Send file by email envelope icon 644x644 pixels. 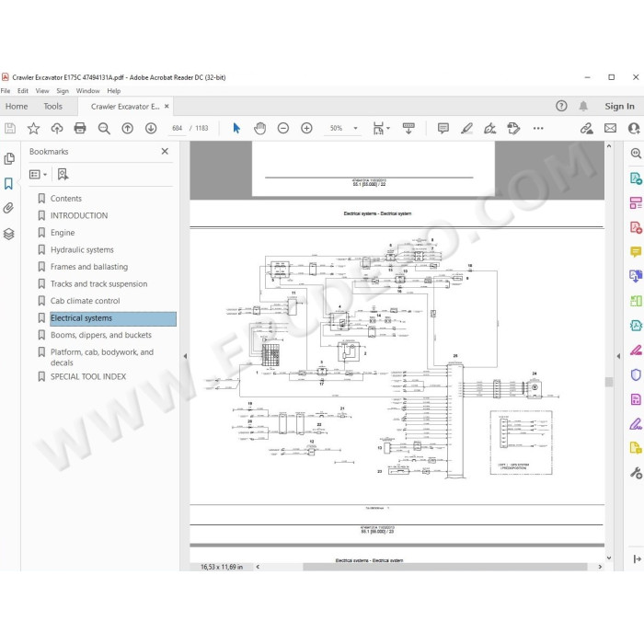610,129
